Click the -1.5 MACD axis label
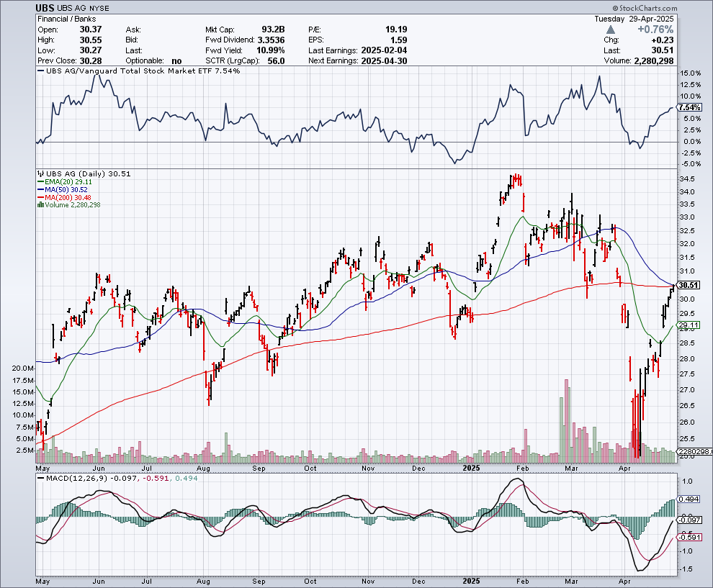 [686, 569]
